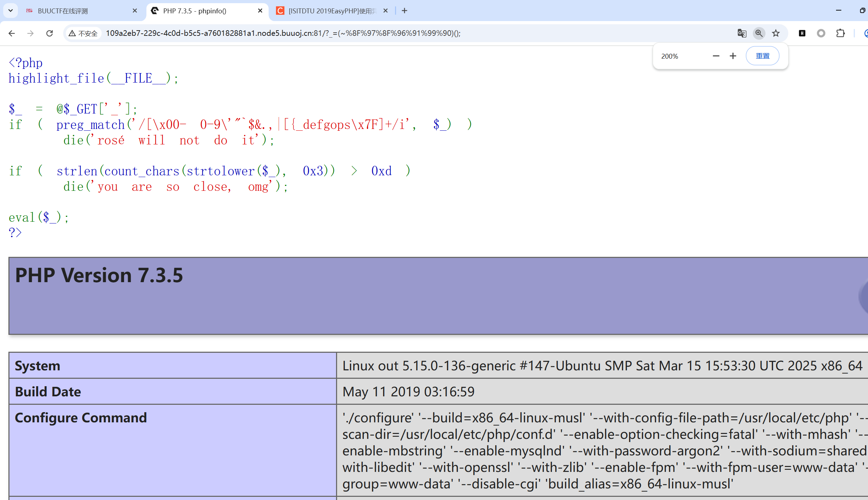Close the BUUCTF在线评测 tab
Screen dimensions: 868x500
coord(135,11)
